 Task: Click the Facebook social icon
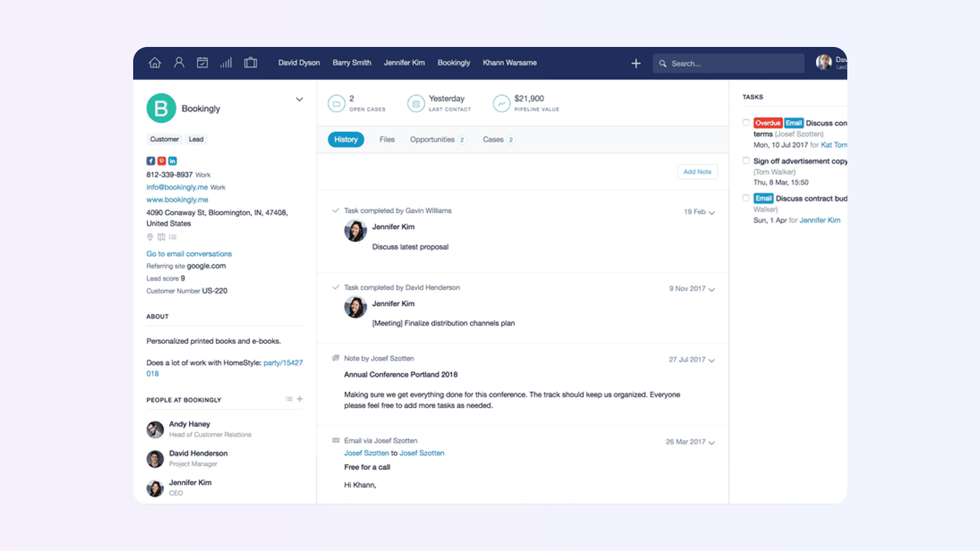151,161
